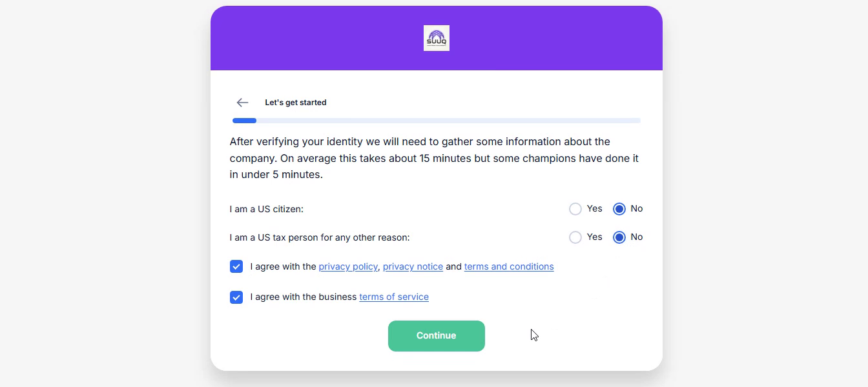Toggle the business terms of service checkbox
This screenshot has width=868, height=387.
[236, 297]
